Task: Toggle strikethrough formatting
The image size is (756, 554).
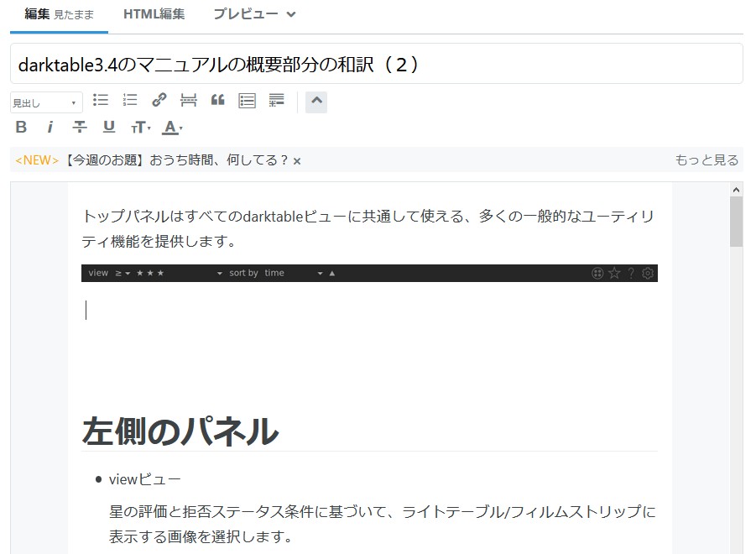Action: (x=80, y=128)
